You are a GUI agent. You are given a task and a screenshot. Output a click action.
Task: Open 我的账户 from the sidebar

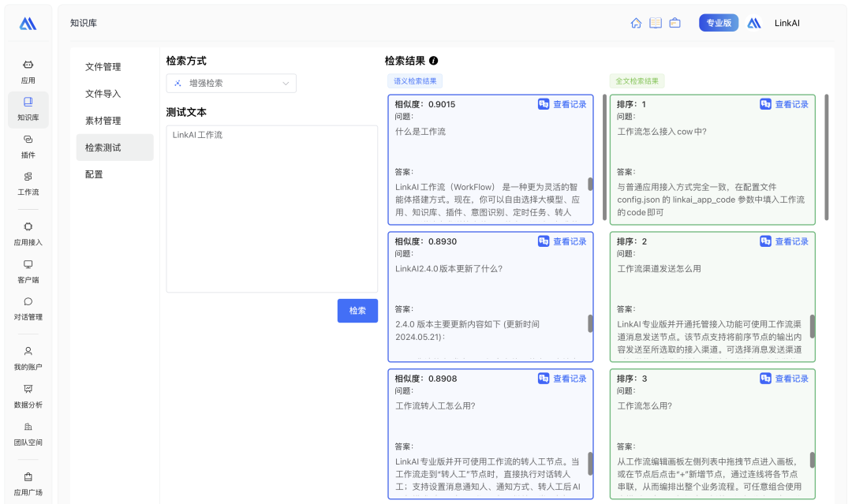[x=28, y=356]
